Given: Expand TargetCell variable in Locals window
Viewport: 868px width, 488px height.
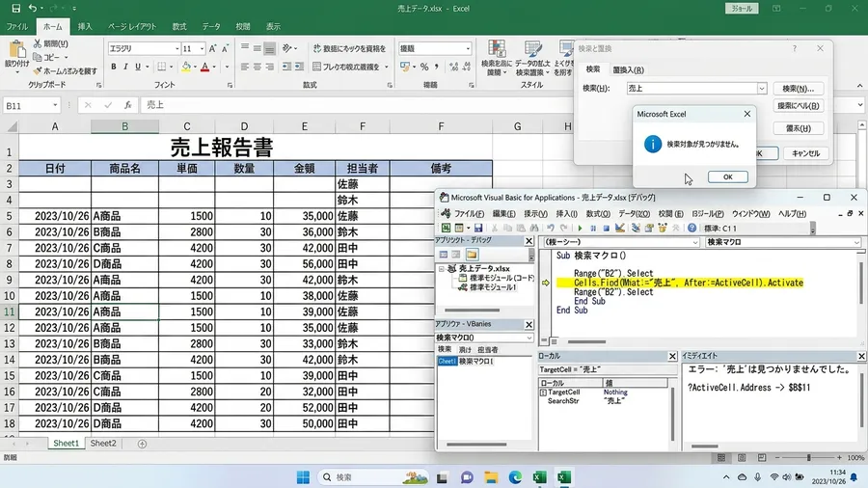Looking at the screenshot, I should pyautogui.click(x=543, y=393).
